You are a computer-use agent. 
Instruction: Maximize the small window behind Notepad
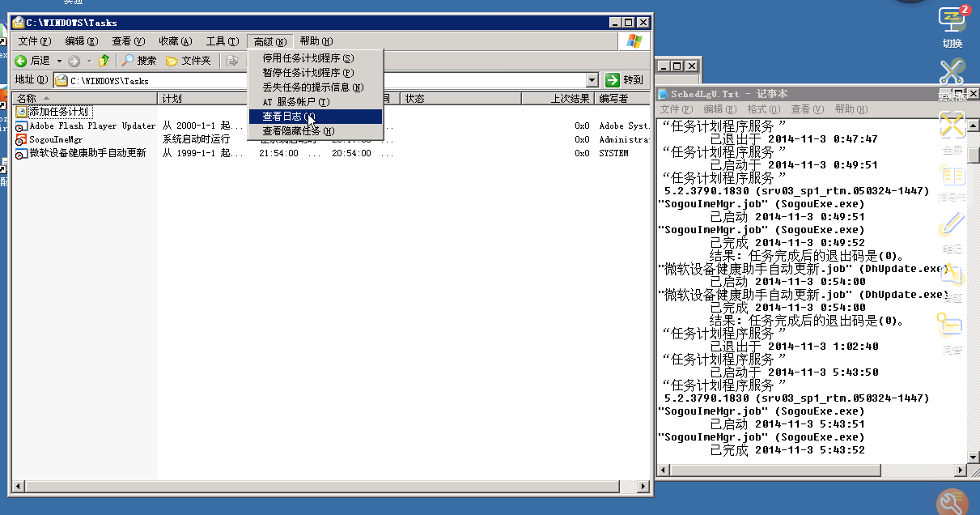pyautogui.click(x=678, y=66)
